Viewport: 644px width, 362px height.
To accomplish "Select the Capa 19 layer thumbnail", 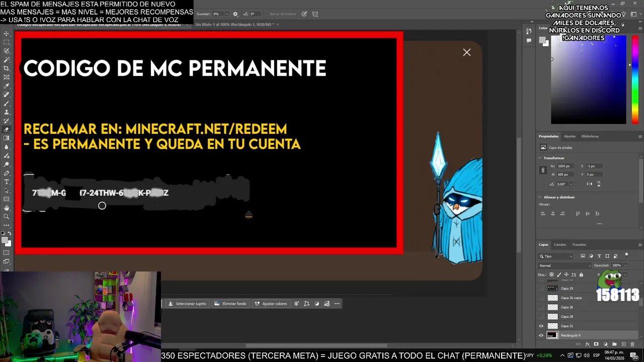I will point(552,288).
